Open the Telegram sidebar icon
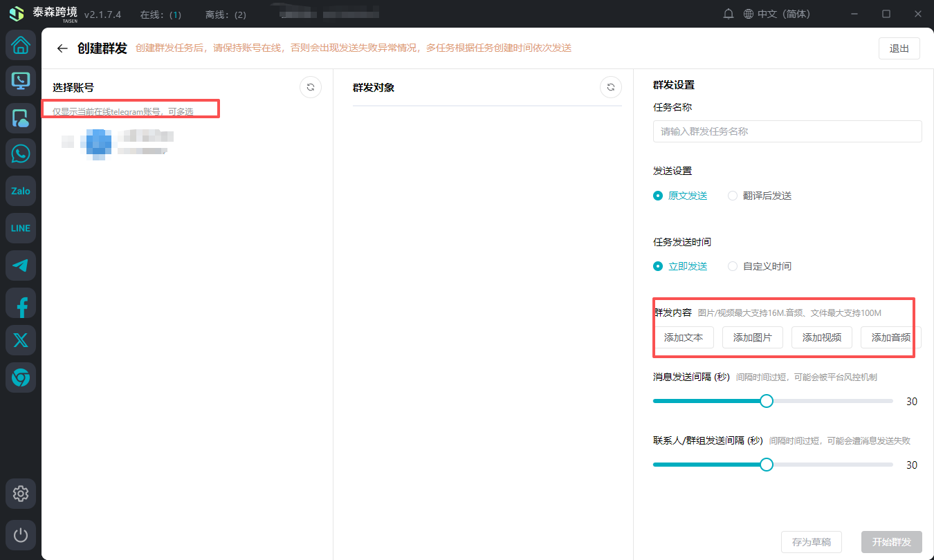The height and width of the screenshot is (560, 934). coord(21,265)
